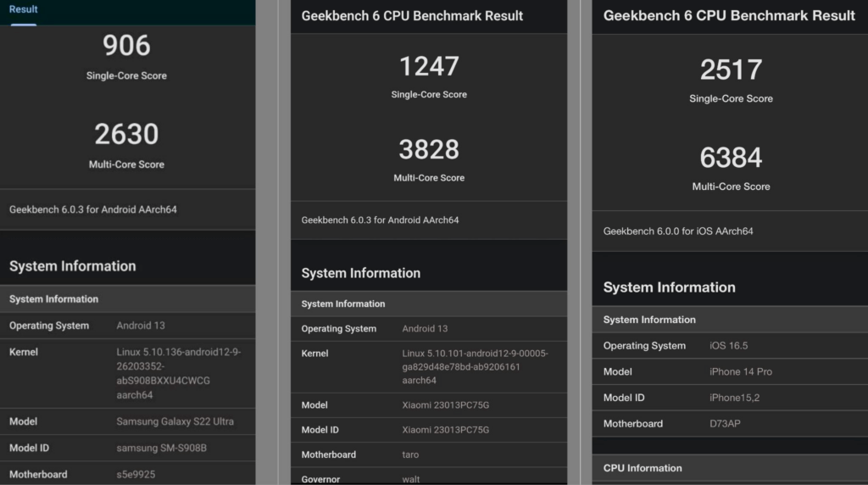Click the s5e9925 motherboard value
This screenshot has height=485, width=868.
pyautogui.click(x=136, y=474)
